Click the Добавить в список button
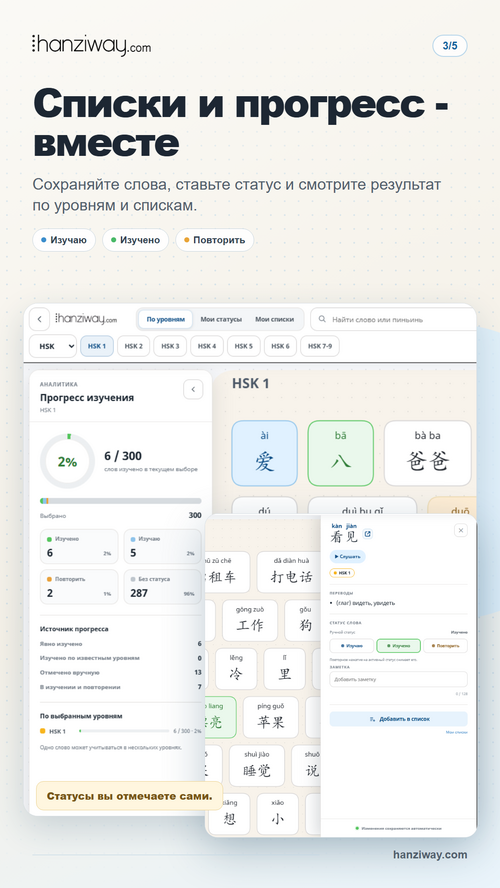The image size is (500, 888). (399, 719)
